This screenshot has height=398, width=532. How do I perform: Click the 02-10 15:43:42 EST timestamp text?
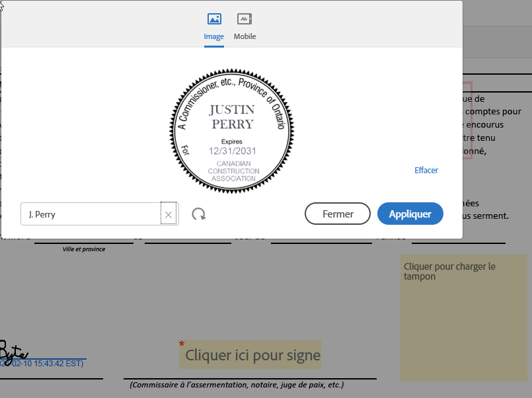(x=40, y=363)
